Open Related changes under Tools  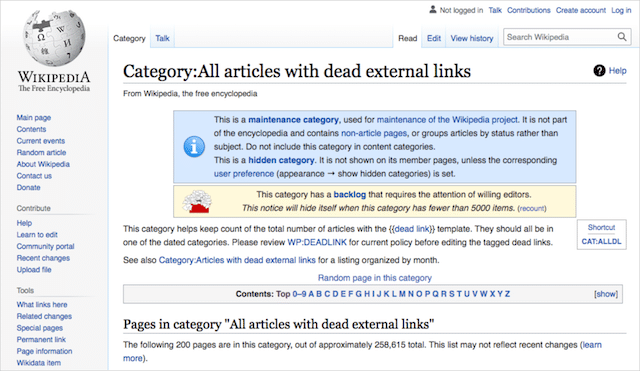44,316
